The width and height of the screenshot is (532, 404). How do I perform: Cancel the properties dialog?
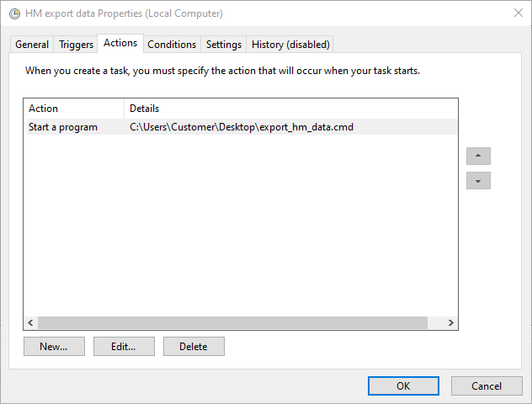487,386
